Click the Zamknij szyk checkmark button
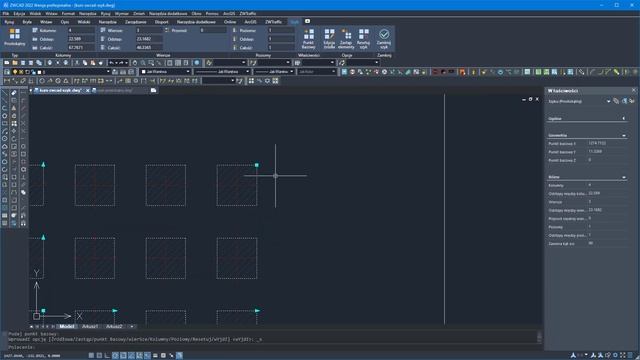The image size is (640, 360). (384, 38)
